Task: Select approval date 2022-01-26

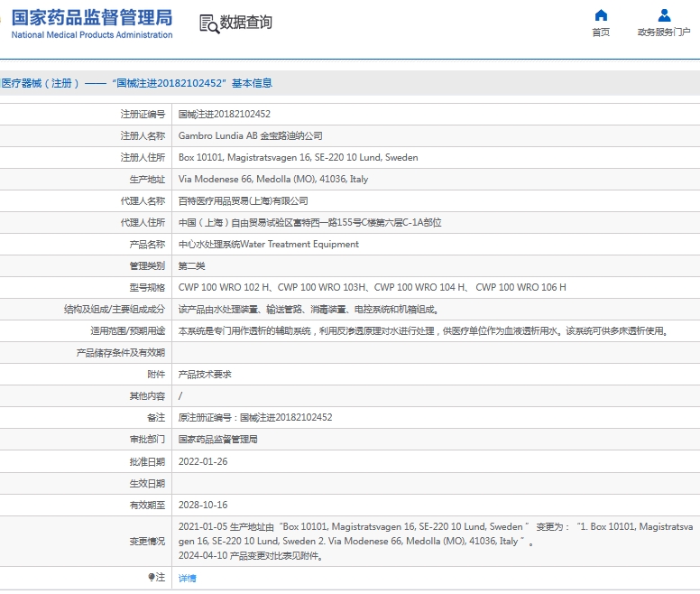Action: pyautogui.click(x=203, y=461)
